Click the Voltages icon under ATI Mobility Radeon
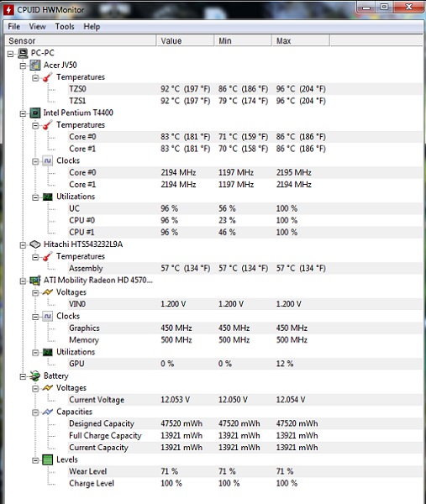426x504 pixels. click(x=48, y=292)
